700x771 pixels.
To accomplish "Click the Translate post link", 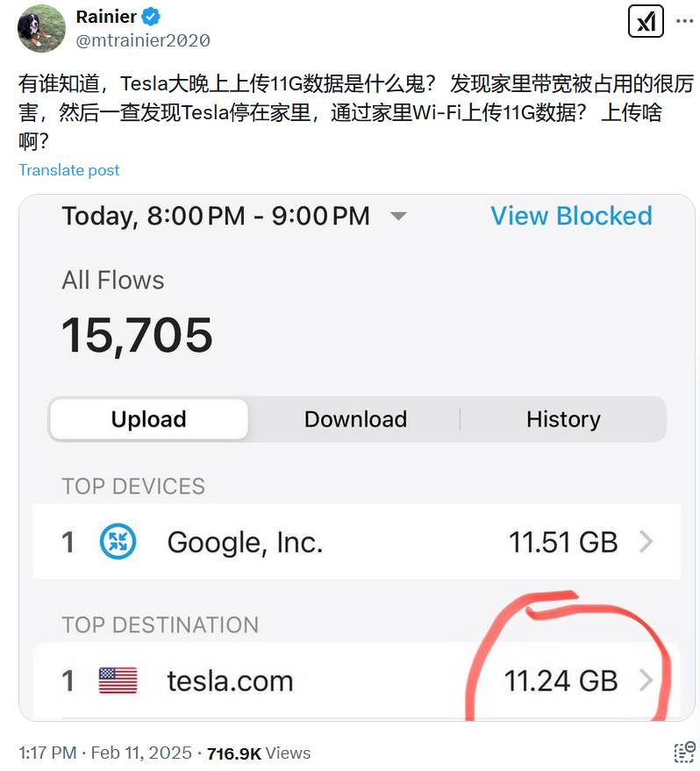I will pos(68,169).
